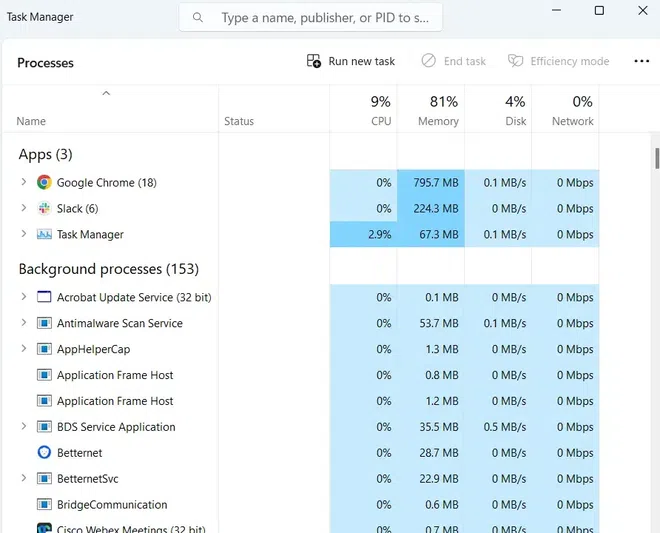Click the search magnifier icon
Viewport: 660px width, 533px height.
[x=197, y=17]
